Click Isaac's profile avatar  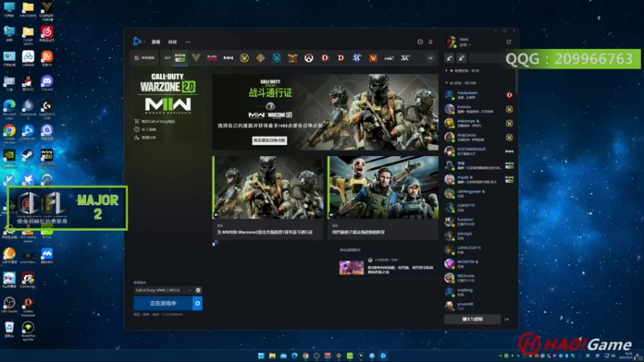coord(451,42)
